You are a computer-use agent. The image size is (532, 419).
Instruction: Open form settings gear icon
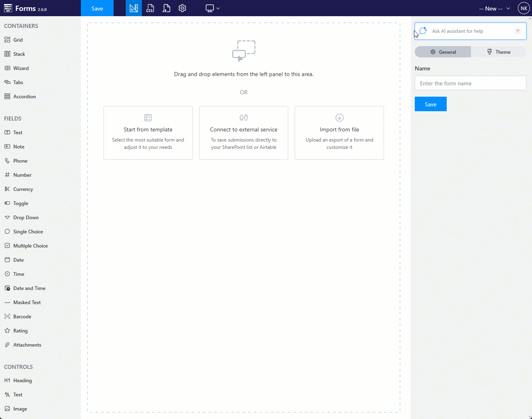pos(182,8)
